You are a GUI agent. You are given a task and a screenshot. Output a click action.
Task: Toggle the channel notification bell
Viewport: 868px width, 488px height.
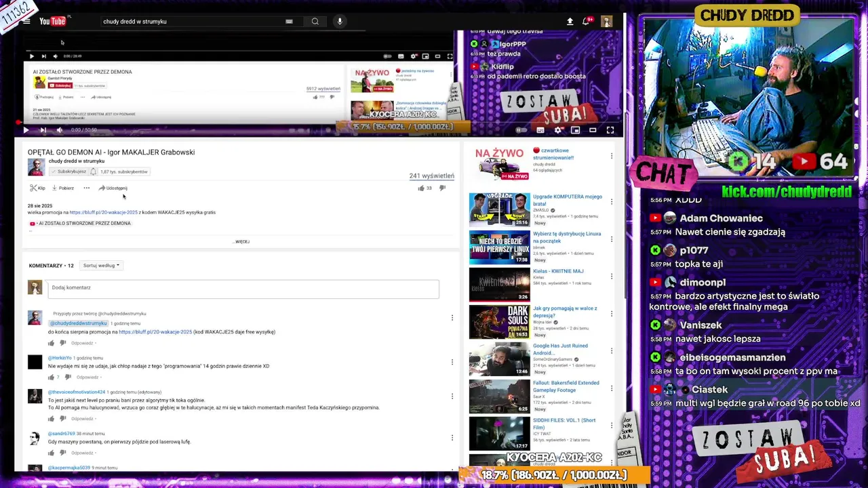coord(94,171)
